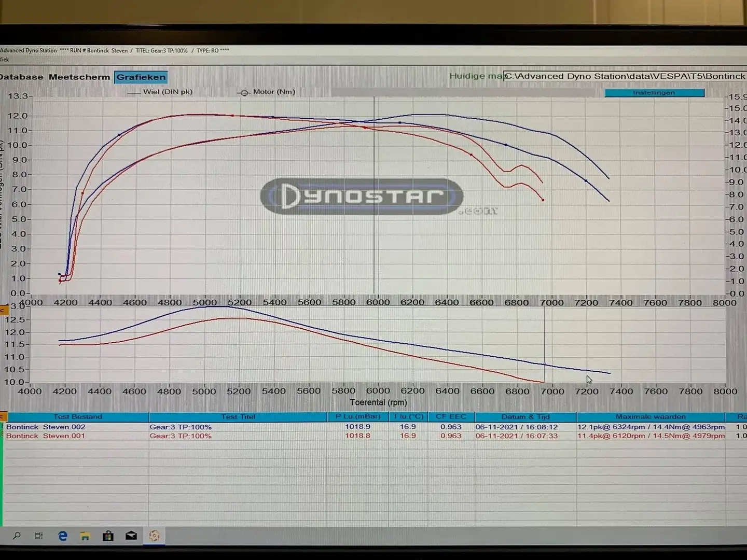747x560 pixels.
Task: Open Task View from the taskbar
Action: [39, 536]
